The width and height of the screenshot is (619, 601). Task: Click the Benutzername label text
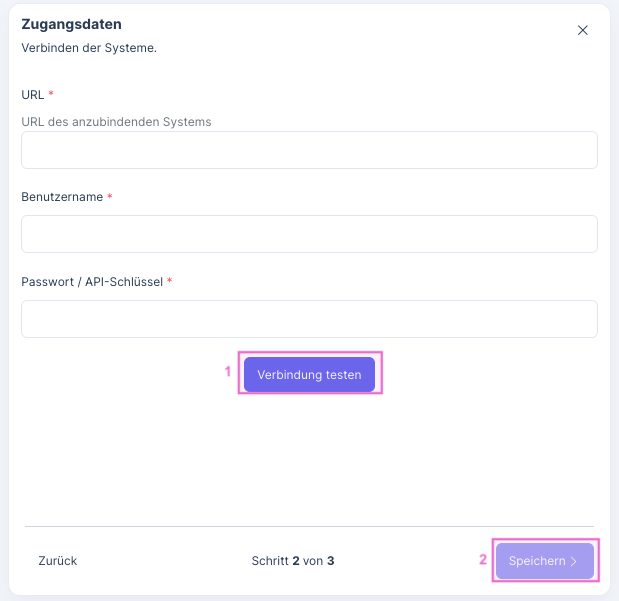(62, 197)
